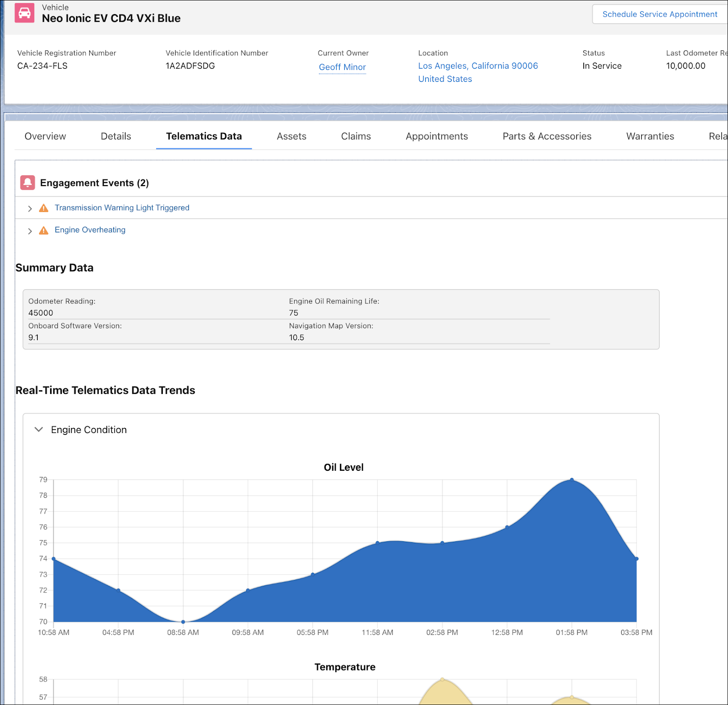This screenshot has width=728, height=705.
Task: Click last odometer value 10,000.00
Action: tap(686, 66)
